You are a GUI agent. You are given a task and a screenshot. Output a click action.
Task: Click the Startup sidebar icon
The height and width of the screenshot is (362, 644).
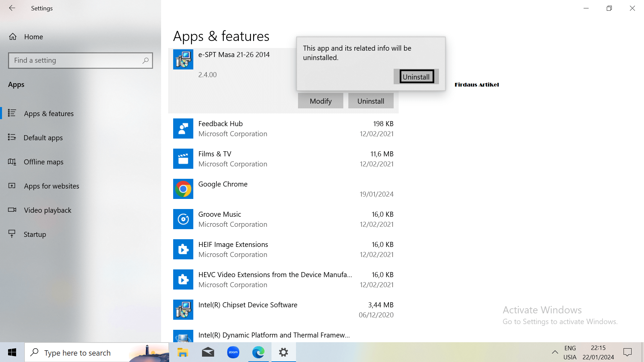point(12,234)
